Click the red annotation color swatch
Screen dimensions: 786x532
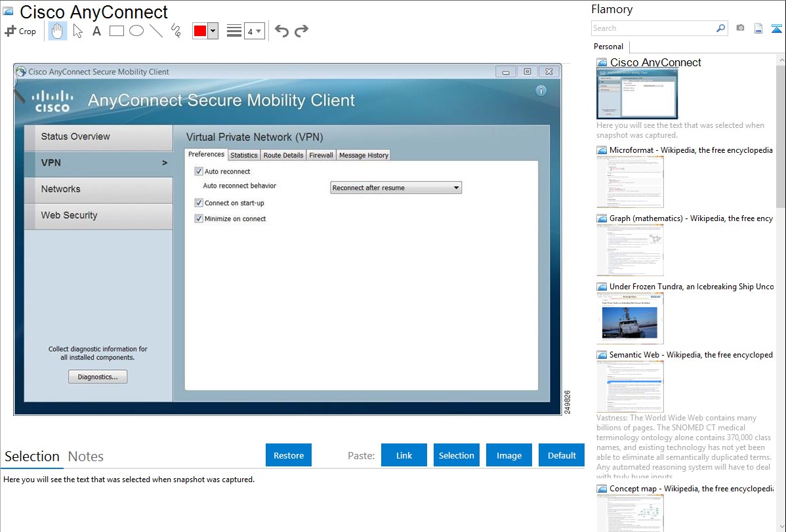(x=200, y=31)
